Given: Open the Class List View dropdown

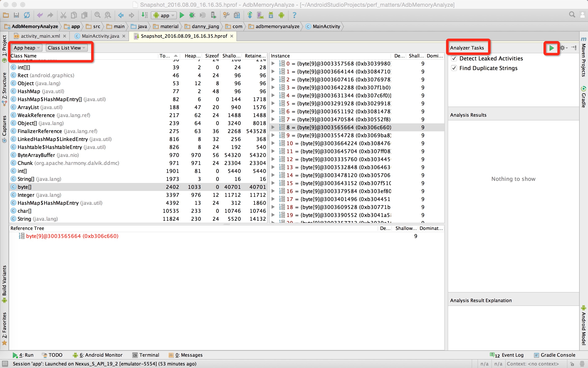Looking at the screenshot, I should pyautogui.click(x=66, y=47).
